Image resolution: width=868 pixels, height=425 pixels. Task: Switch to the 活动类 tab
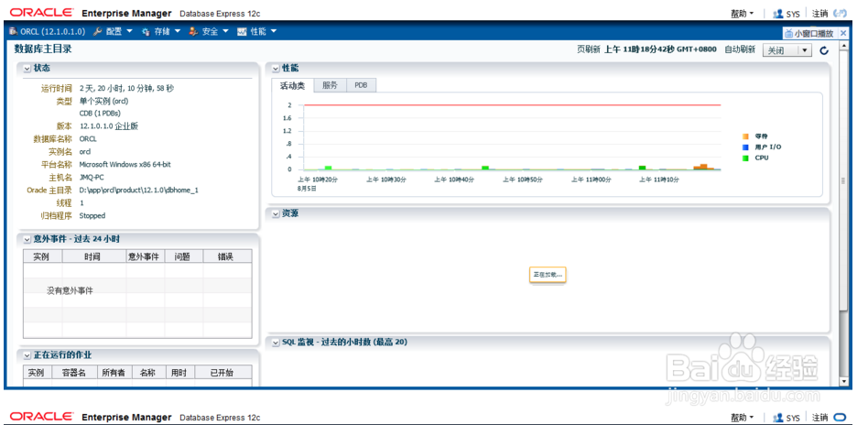[292, 85]
